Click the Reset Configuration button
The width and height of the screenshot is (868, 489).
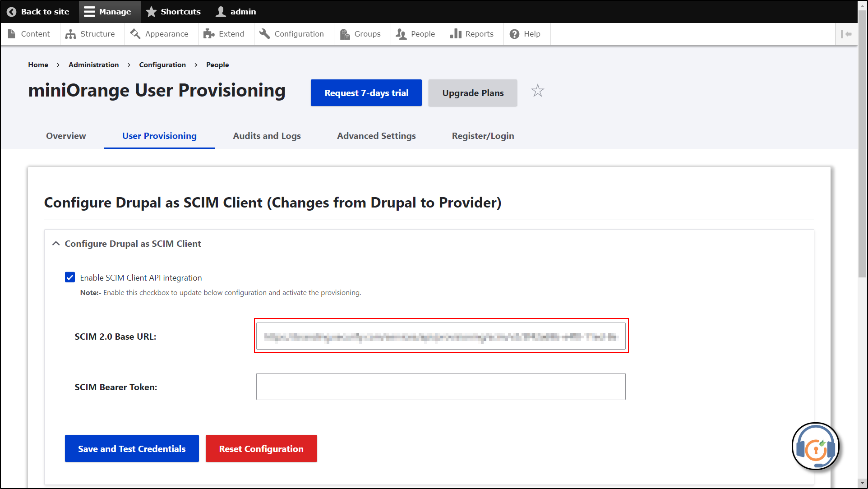point(261,448)
